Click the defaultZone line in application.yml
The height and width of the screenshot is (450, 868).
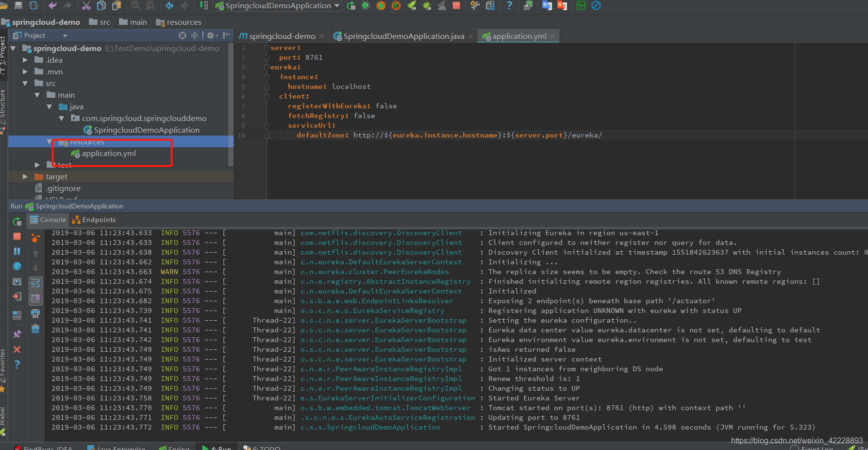[449, 135]
